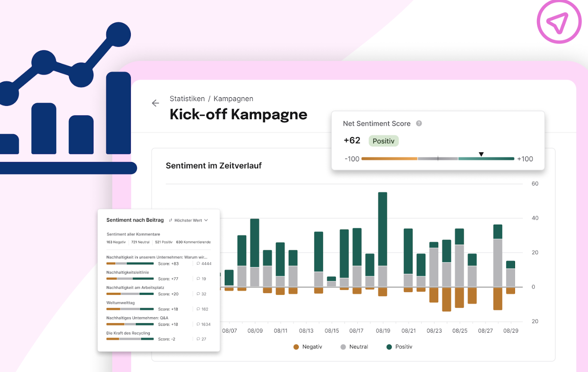The width and height of the screenshot is (588, 372).
Task: Click the sort arrows icon beside Höchster Wert
Action: [171, 220]
